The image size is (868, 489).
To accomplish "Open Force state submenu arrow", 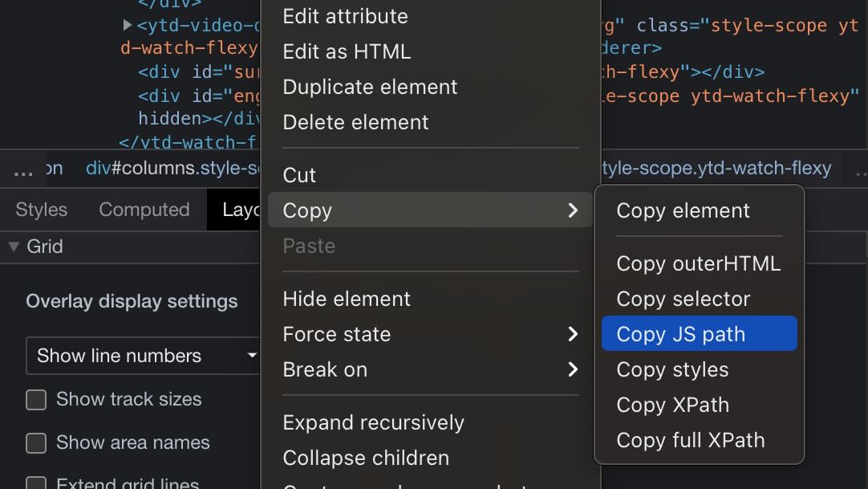I will (x=573, y=334).
